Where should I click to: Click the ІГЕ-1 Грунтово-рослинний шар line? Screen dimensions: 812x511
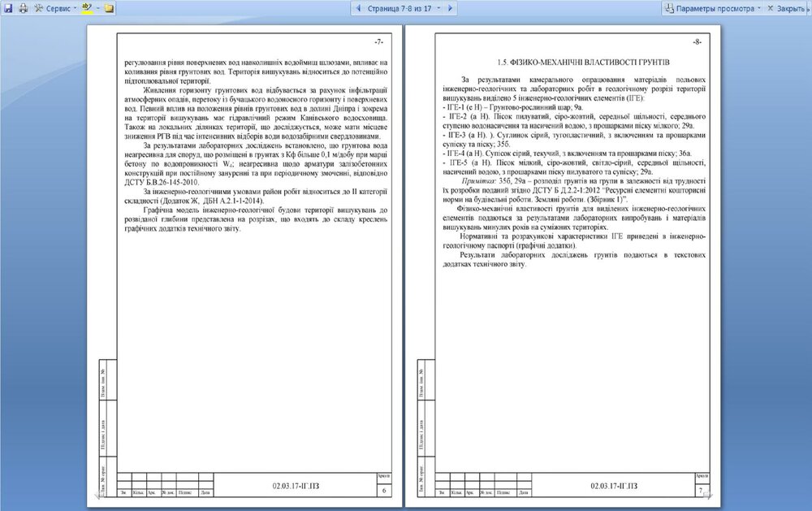pos(512,107)
